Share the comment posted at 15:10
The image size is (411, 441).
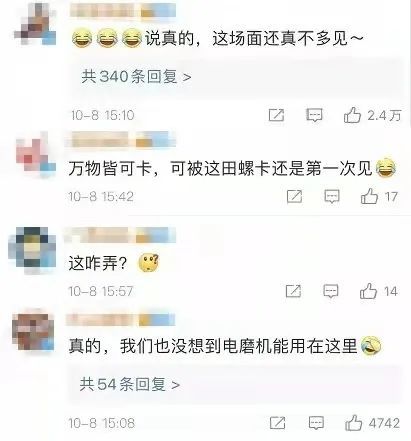[x=277, y=115]
